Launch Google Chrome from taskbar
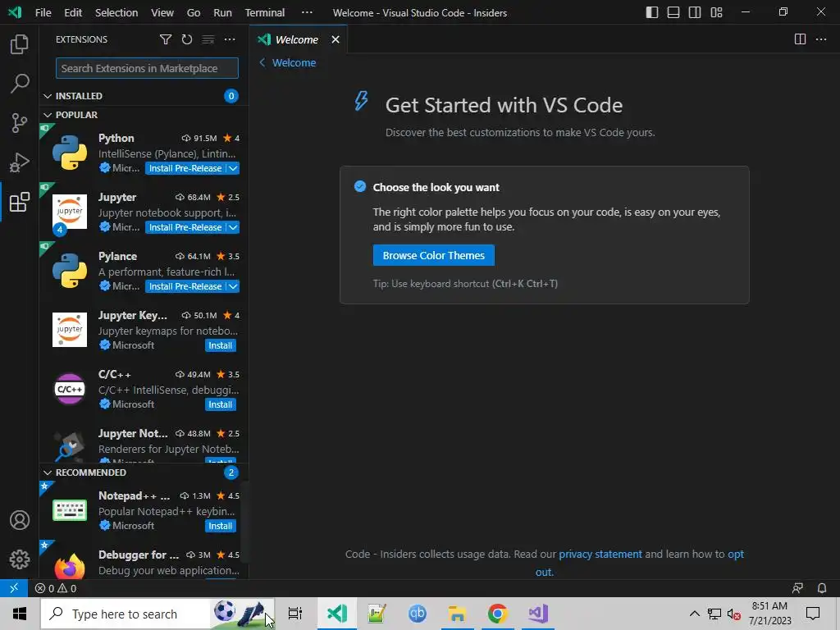Screen dimensions: 840x630 [497, 614]
